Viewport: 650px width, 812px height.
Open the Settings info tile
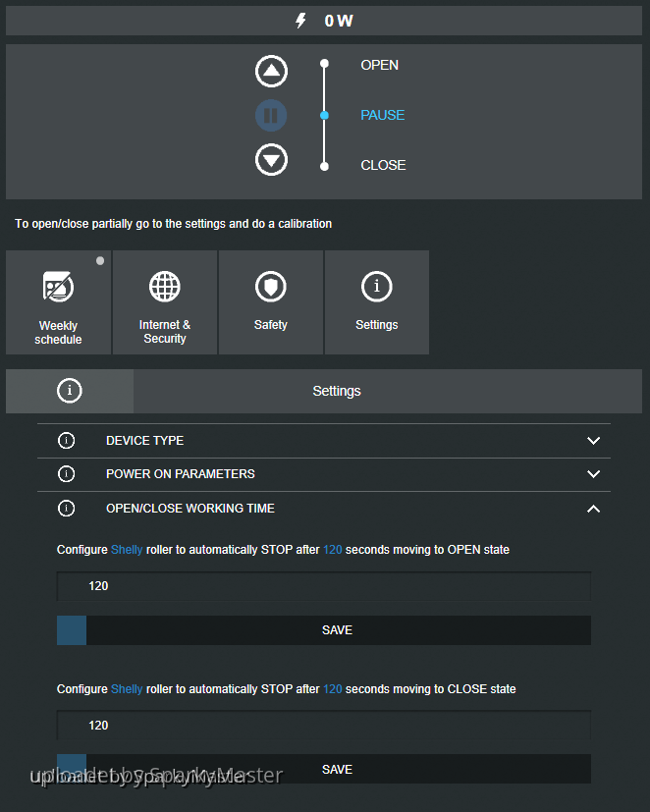[x=377, y=302]
